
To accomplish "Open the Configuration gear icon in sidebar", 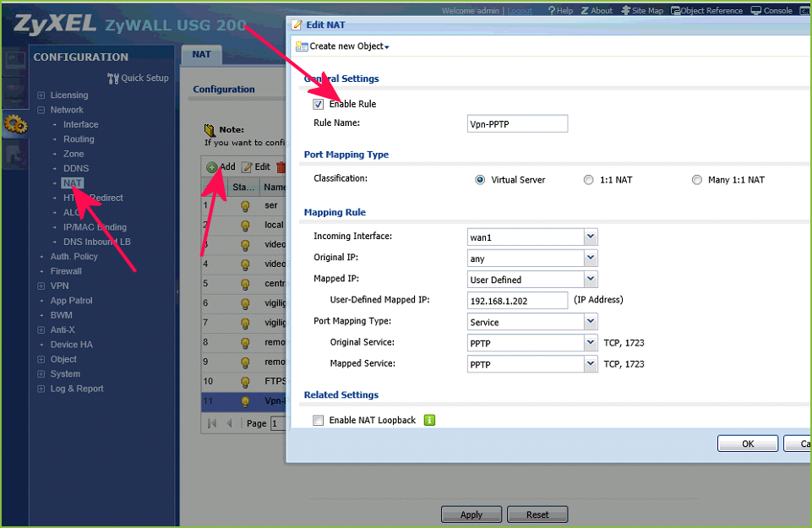I will coord(15,124).
